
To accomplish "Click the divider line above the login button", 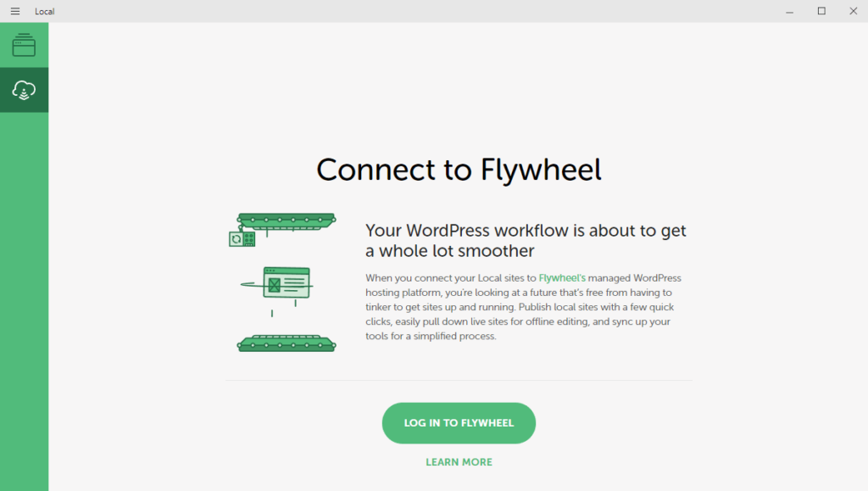I will (x=459, y=380).
